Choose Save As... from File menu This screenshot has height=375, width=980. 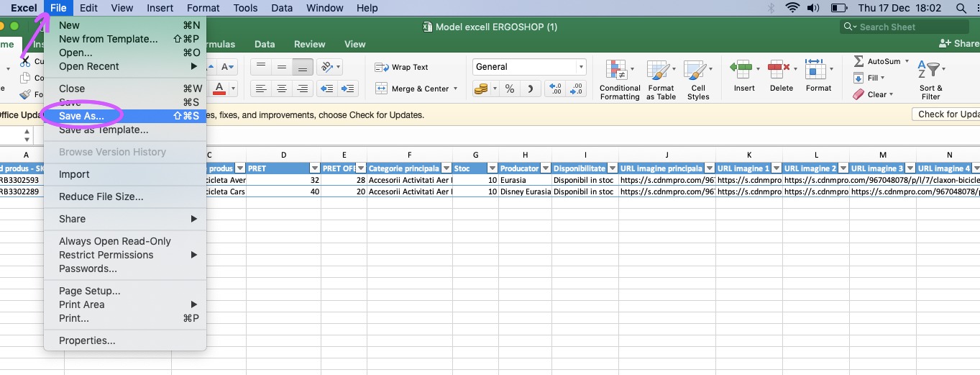point(125,115)
